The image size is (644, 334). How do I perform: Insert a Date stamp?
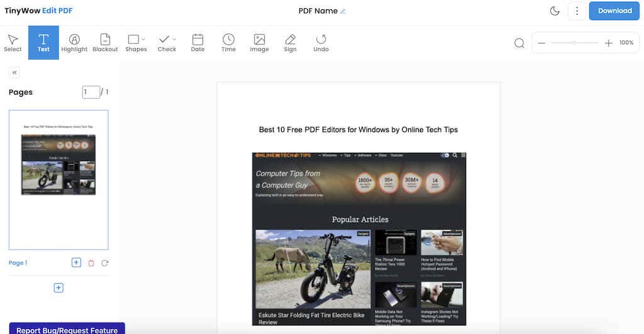tap(197, 43)
